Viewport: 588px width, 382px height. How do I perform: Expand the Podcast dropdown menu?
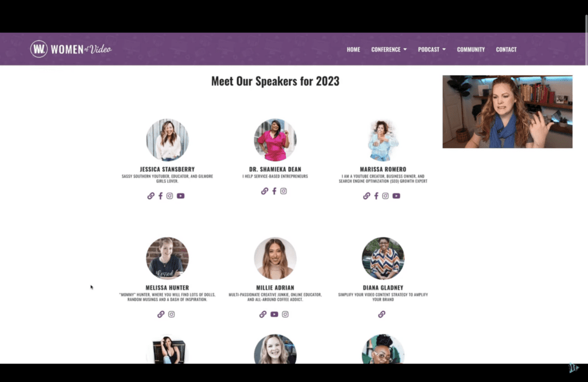[x=432, y=49]
